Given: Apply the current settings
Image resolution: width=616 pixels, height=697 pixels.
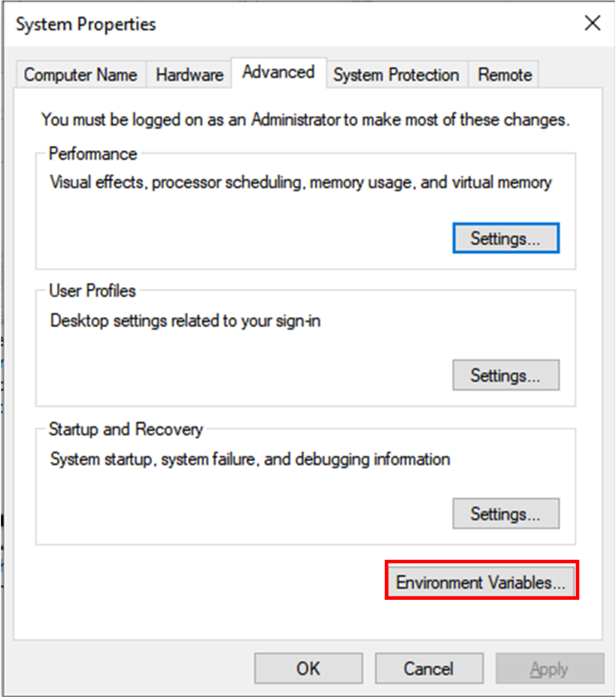Looking at the screenshot, I should 549,668.
